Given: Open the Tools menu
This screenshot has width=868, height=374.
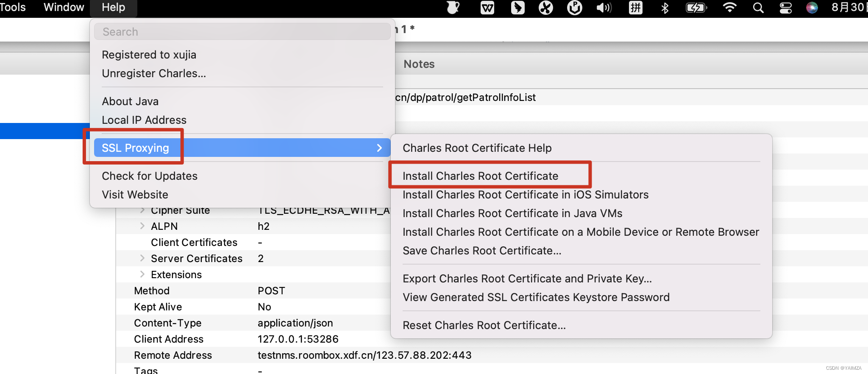Looking at the screenshot, I should click(x=13, y=7).
